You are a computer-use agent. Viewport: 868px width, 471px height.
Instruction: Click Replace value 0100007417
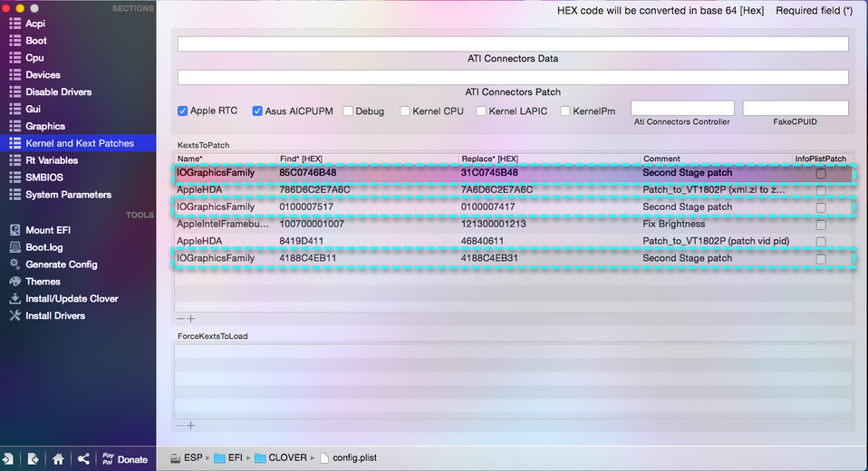(488, 207)
